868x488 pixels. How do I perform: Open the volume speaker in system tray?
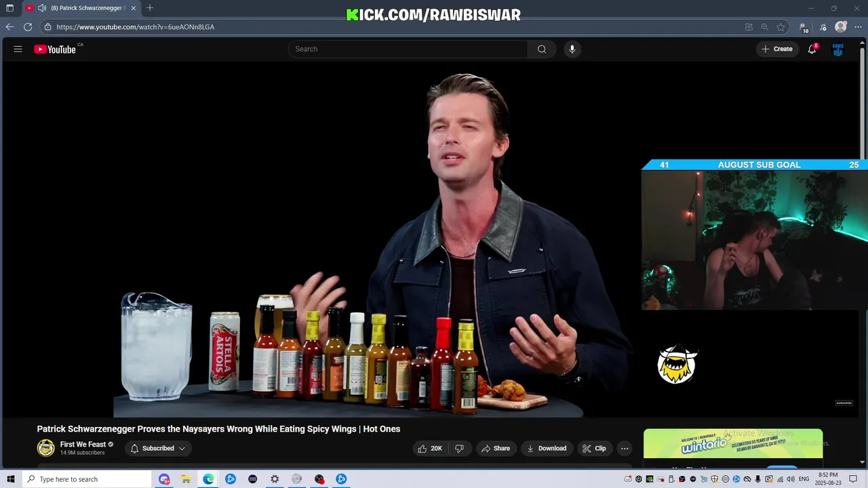[x=790, y=479]
